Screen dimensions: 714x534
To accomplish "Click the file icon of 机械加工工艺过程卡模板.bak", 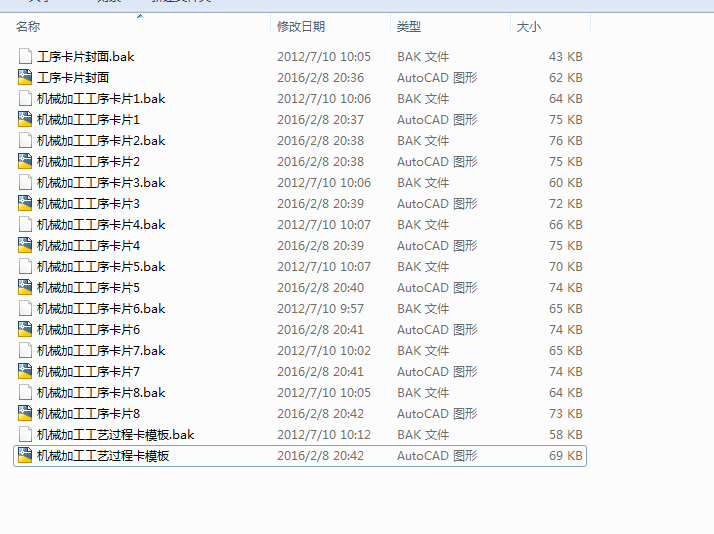I will point(25,434).
